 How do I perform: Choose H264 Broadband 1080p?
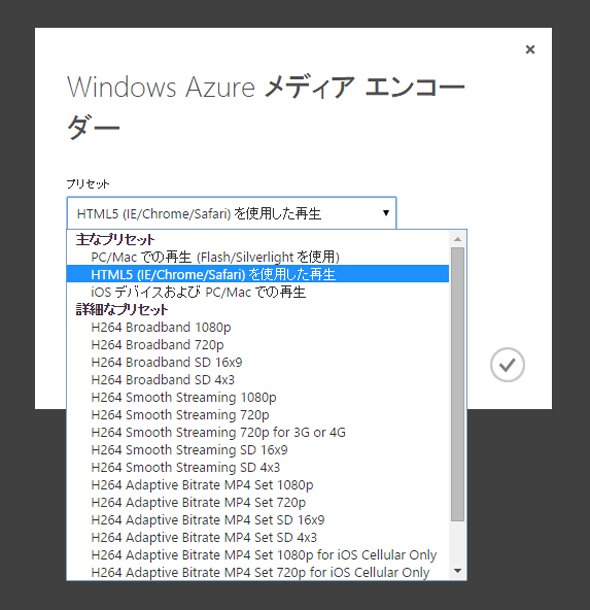point(257,327)
